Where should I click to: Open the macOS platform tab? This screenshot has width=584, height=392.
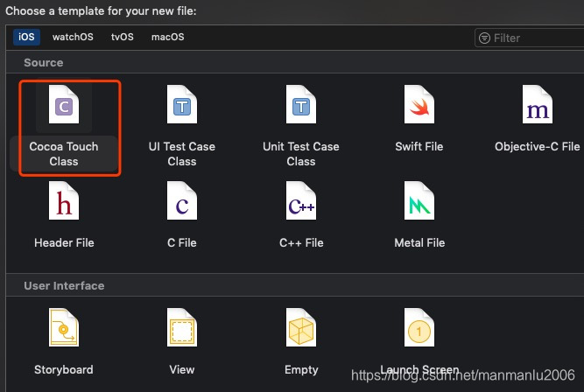pyautogui.click(x=167, y=37)
